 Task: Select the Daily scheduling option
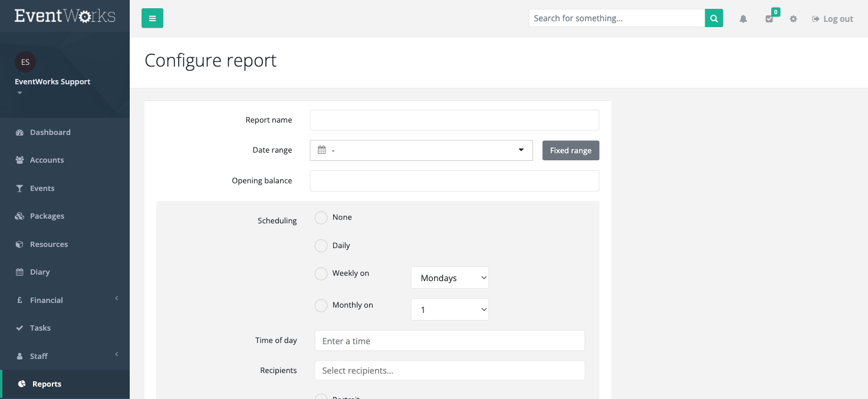click(321, 246)
